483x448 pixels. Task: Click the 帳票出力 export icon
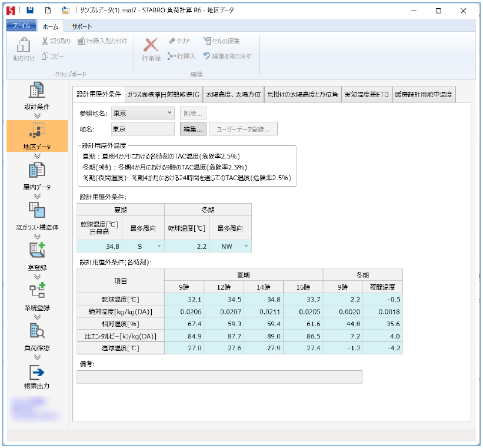point(37,371)
